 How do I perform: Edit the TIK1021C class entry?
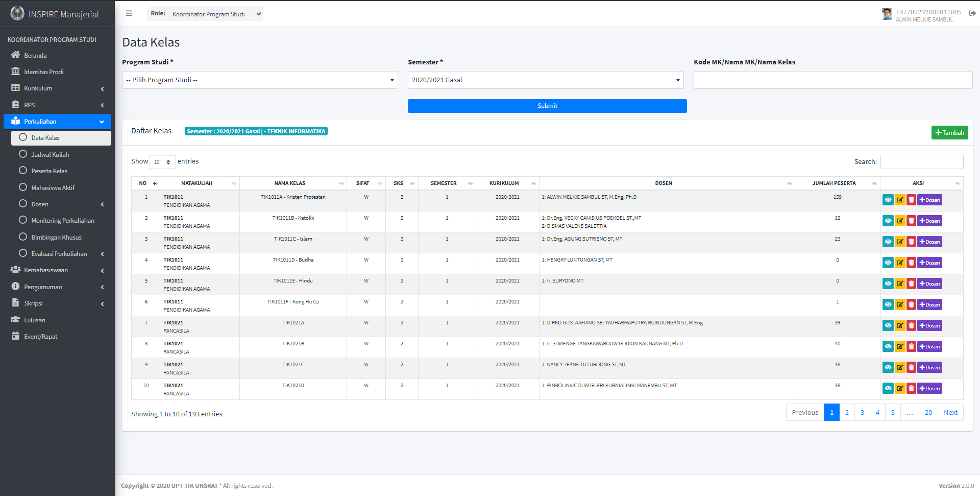tap(900, 368)
